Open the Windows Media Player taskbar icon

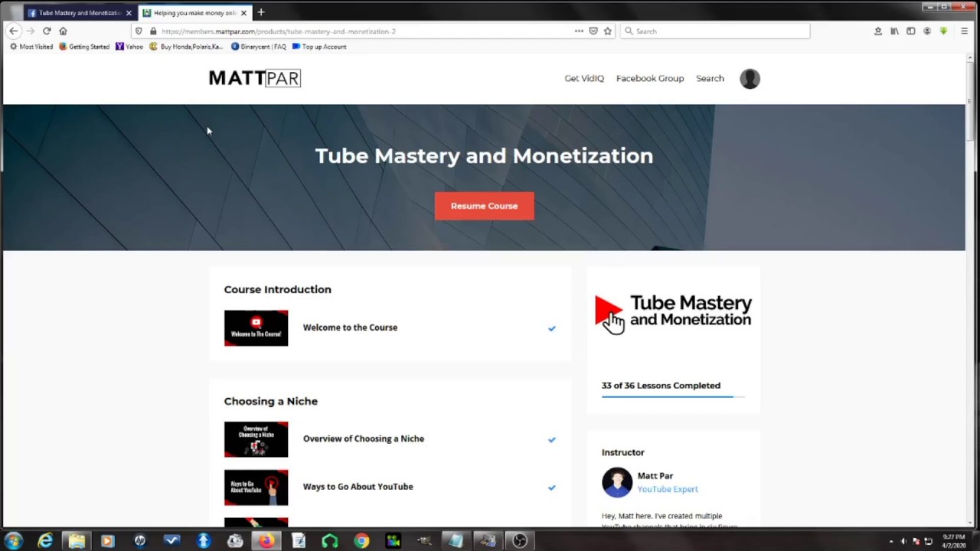click(x=108, y=541)
